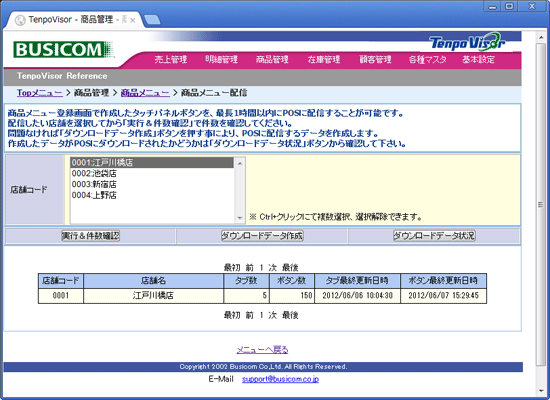Screen dimensions: 550x400
Task: Follow the 商品メニュー breadcrumb link
Action: pyautogui.click(x=145, y=93)
